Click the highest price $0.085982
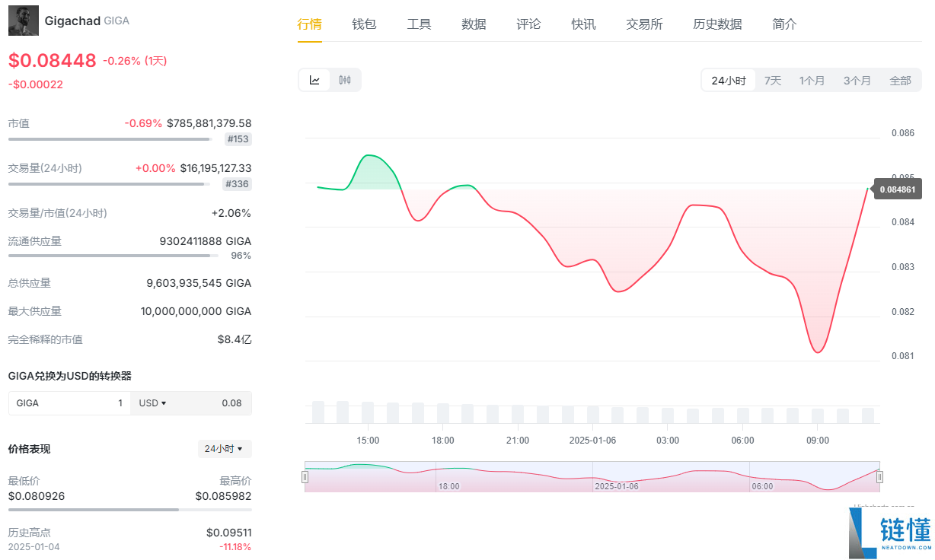The image size is (935, 560). click(x=223, y=496)
